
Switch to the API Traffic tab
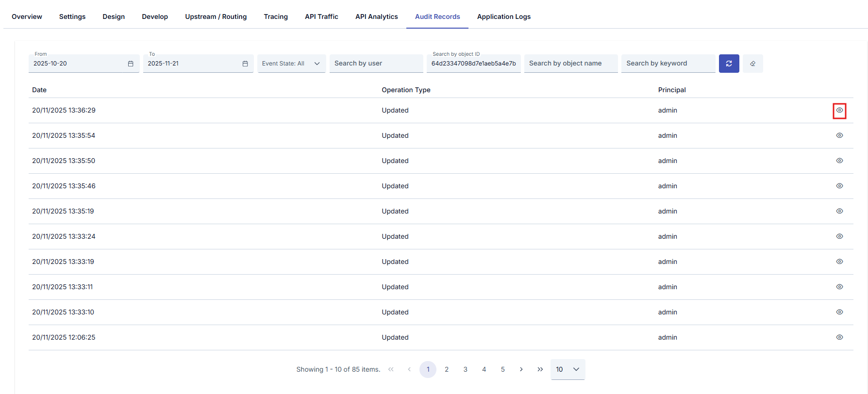(x=321, y=16)
